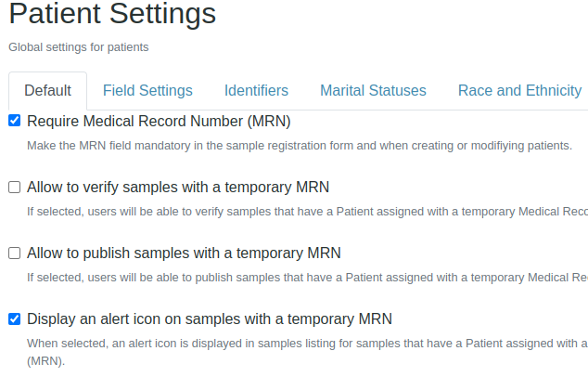Open the Race and Ethnicity tab
The width and height of the screenshot is (588, 377).
click(519, 90)
